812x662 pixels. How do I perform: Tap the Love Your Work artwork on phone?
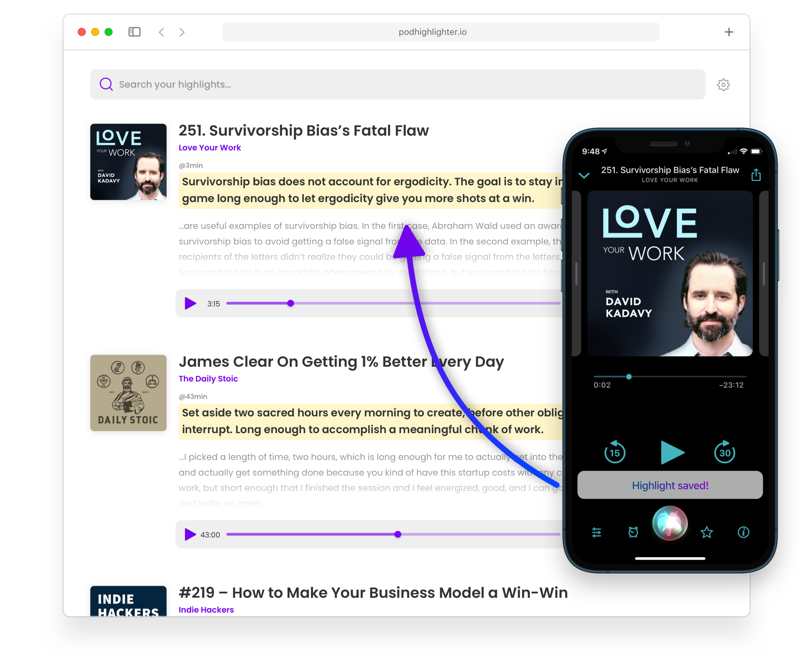[670, 274]
